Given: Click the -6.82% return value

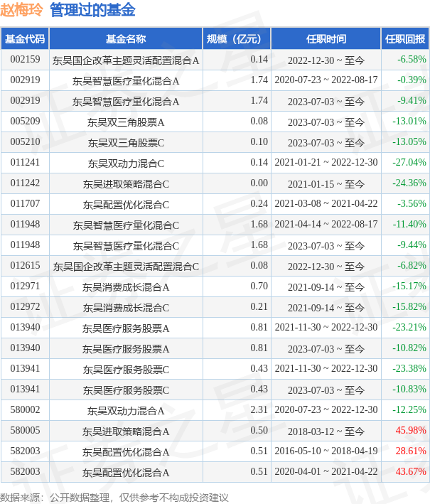Looking at the screenshot, I should click(x=412, y=265).
